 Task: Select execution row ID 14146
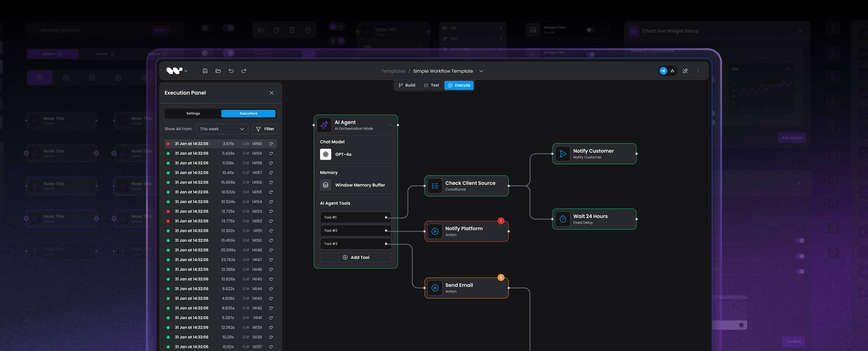click(221, 269)
